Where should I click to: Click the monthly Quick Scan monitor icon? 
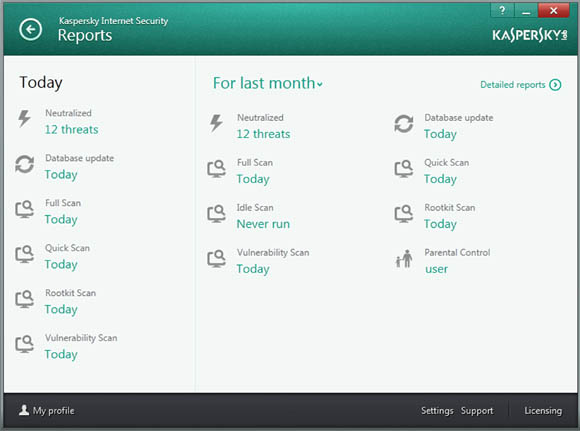tap(404, 169)
